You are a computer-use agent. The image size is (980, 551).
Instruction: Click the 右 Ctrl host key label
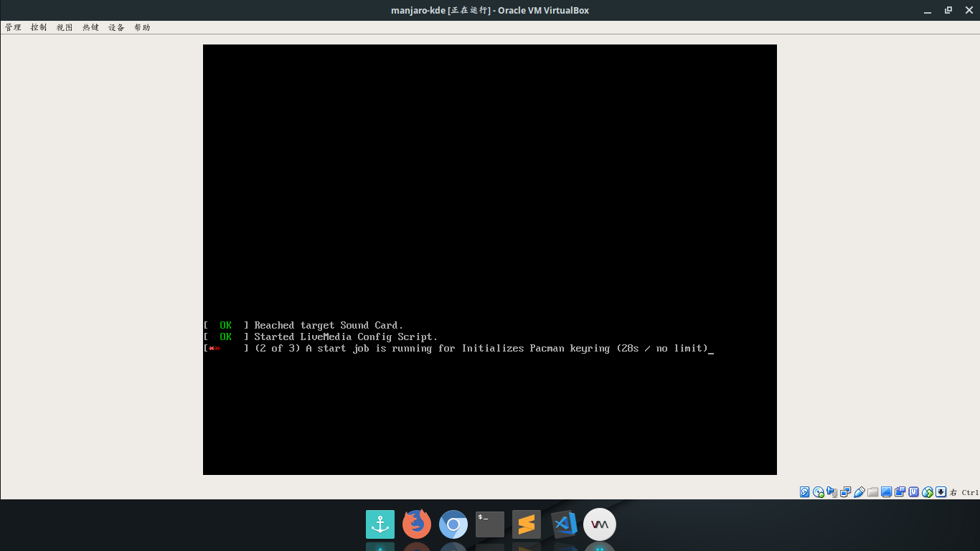point(964,492)
